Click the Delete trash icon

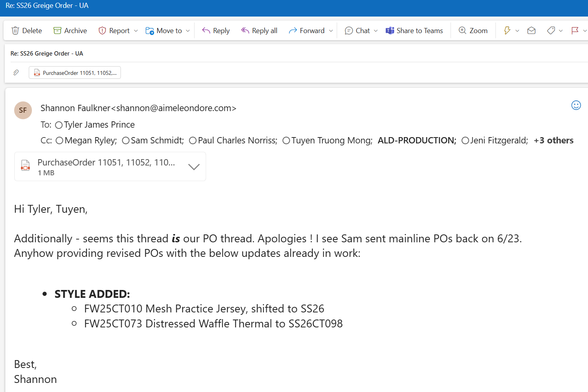coord(15,31)
